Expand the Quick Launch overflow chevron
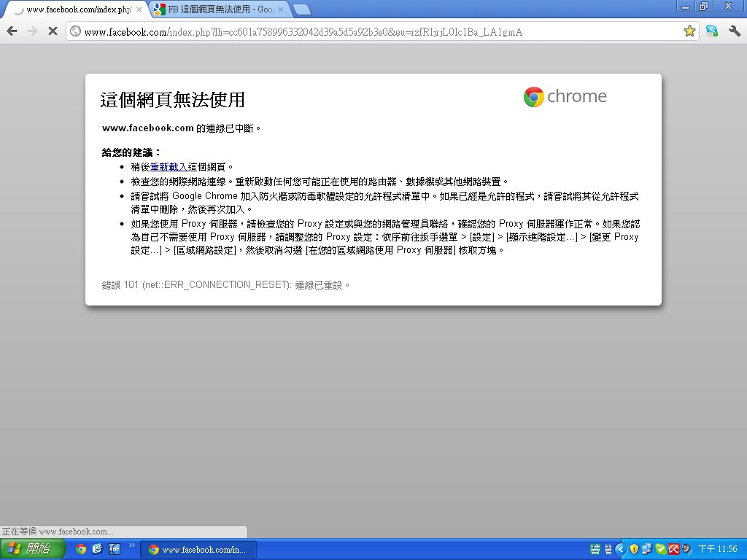The height and width of the screenshot is (560, 747). (x=132, y=545)
